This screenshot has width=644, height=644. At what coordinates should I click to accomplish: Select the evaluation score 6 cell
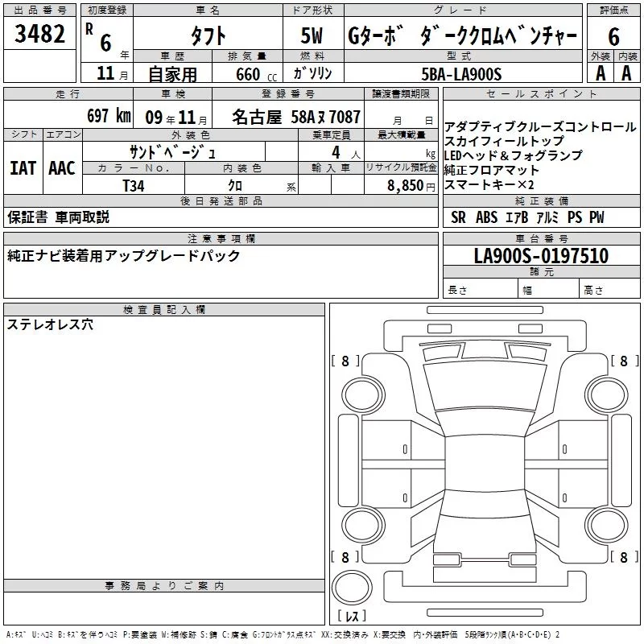point(613,36)
